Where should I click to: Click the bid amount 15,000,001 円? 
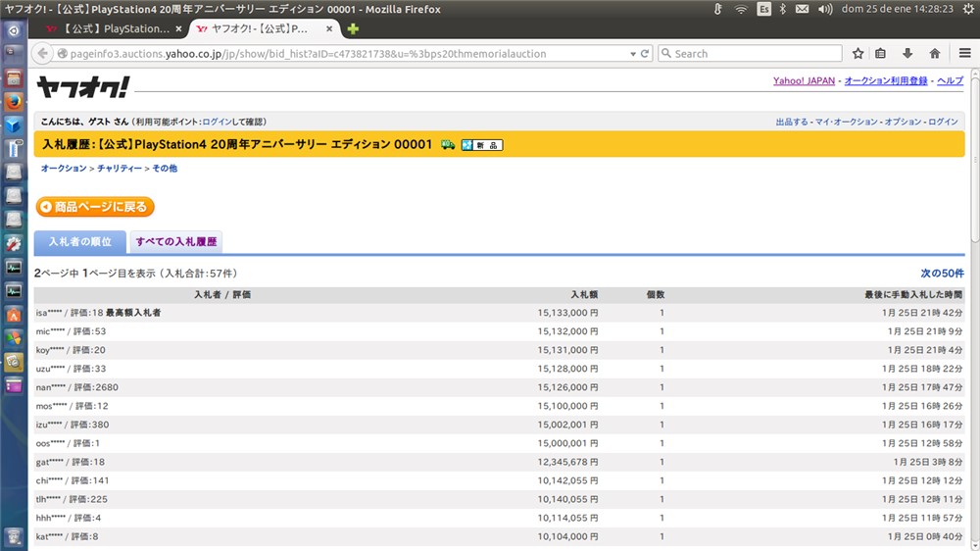pyautogui.click(x=567, y=443)
